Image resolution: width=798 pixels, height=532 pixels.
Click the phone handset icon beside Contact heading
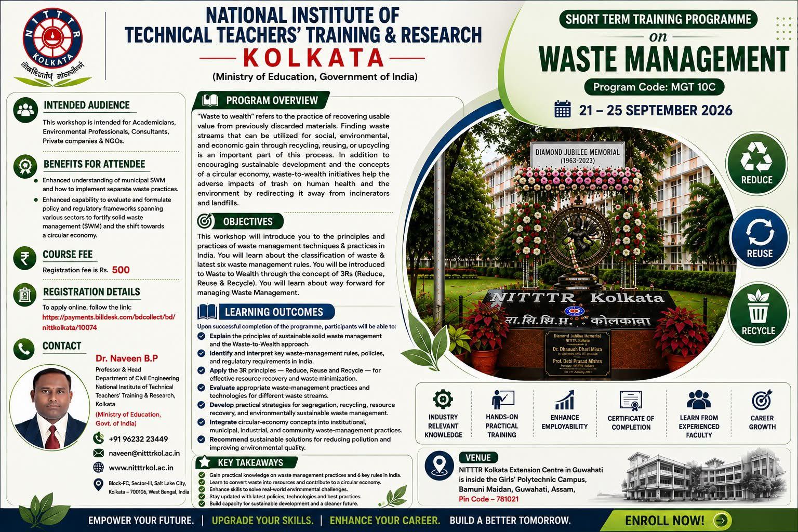pyautogui.click(x=25, y=350)
